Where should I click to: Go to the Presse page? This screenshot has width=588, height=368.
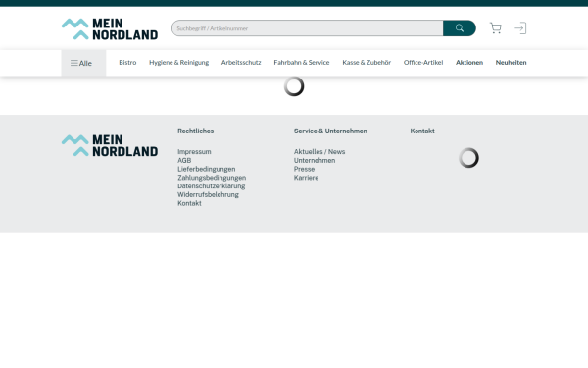(304, 169)
